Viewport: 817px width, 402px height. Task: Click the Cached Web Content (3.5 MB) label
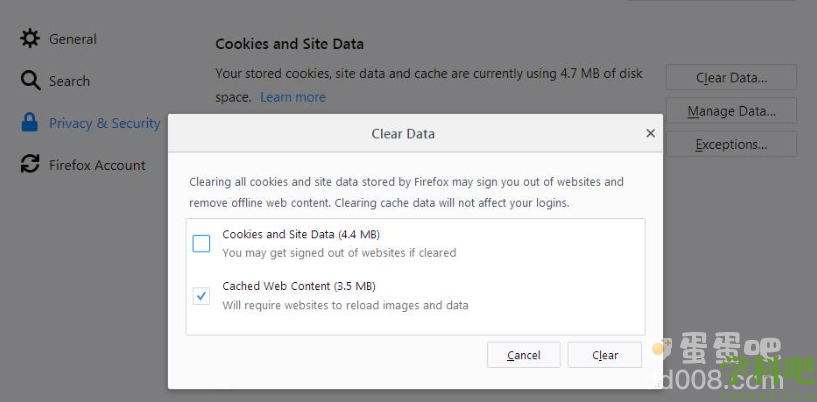tap(299, 286)
